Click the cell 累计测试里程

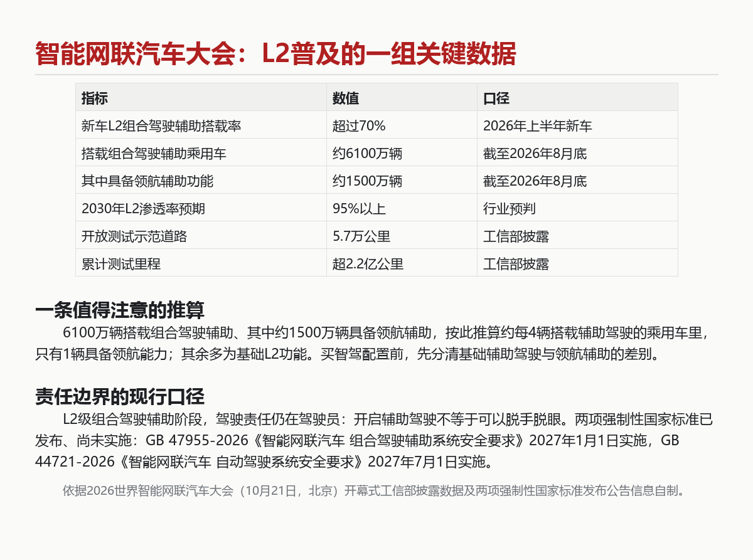click(x=201, y=263)
